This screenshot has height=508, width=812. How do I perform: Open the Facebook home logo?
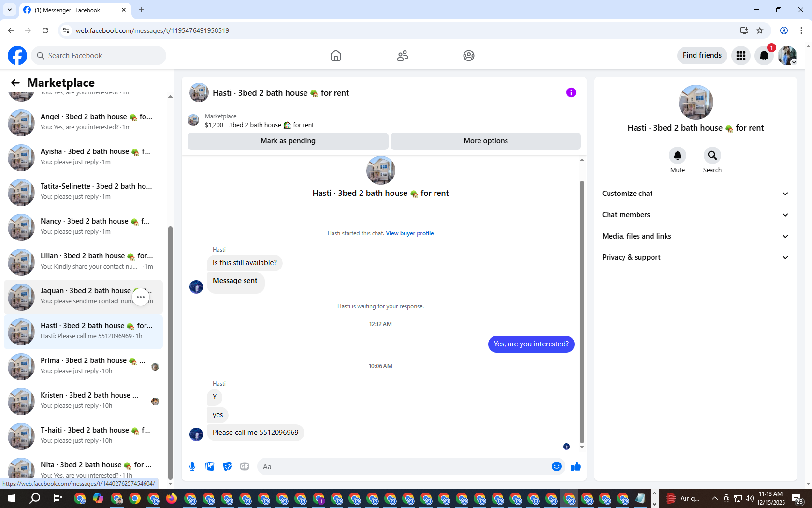click(17, 56)
